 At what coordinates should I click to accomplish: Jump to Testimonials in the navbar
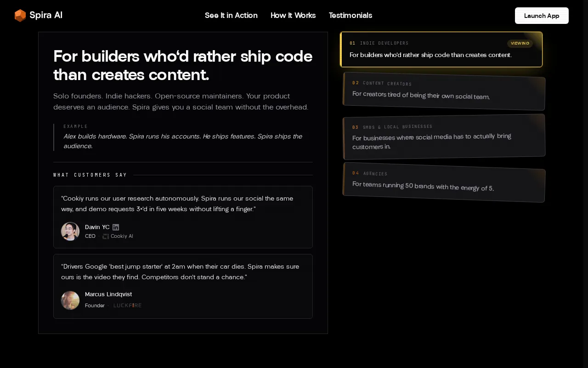coord(351,15)
